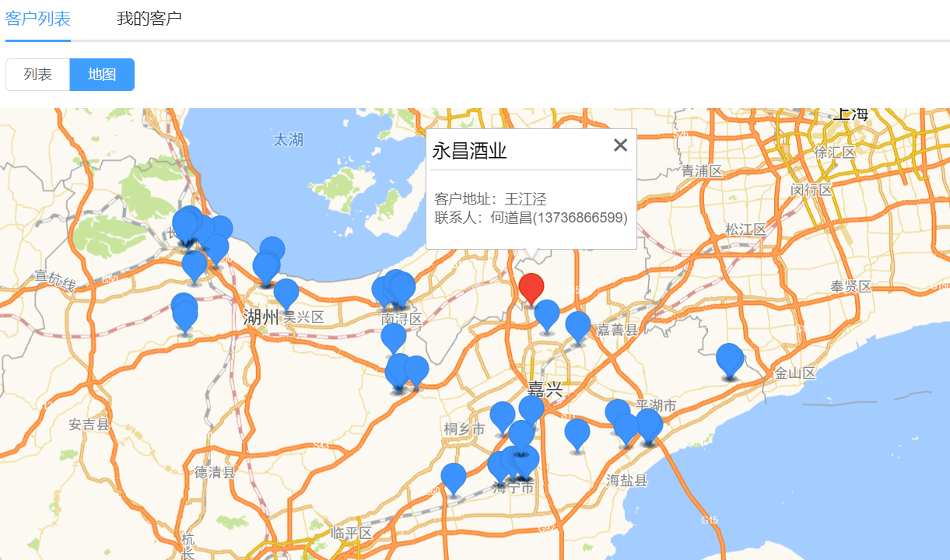
Task: Select the 客户列表 tab
Action: click(37, 19)
